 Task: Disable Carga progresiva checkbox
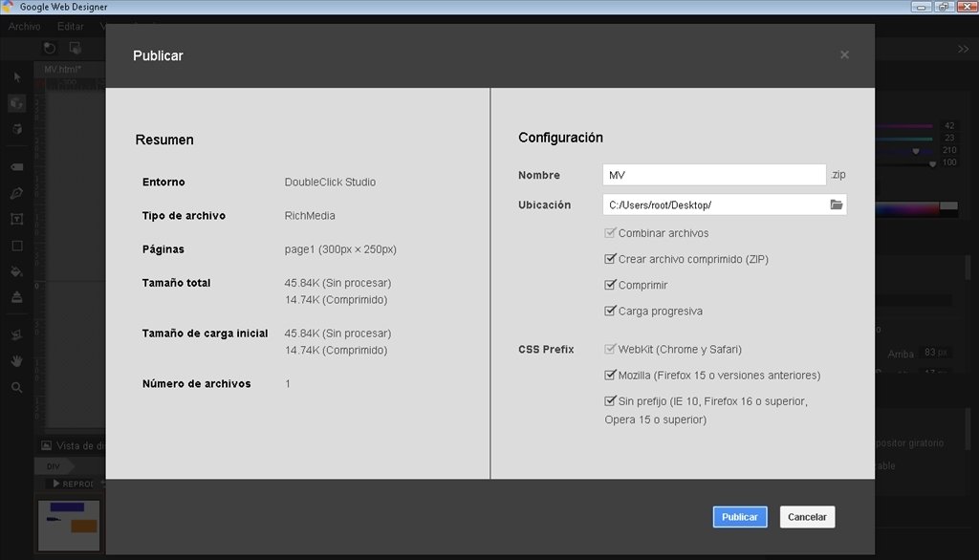[610, 311]
